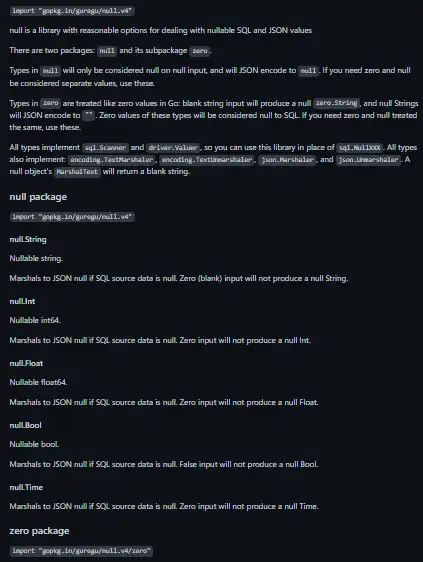This screenshot has width=423, height=562.
Task: Click the 'encoding.TextUnmarshaler' code tag
Action: pos(206,160)
